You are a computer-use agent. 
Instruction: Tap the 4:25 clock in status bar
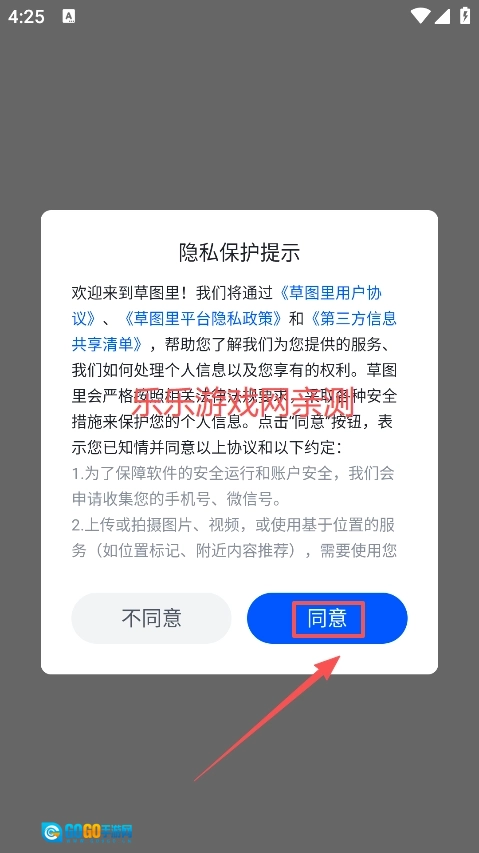pyautogui.click(x=26, y=16)
